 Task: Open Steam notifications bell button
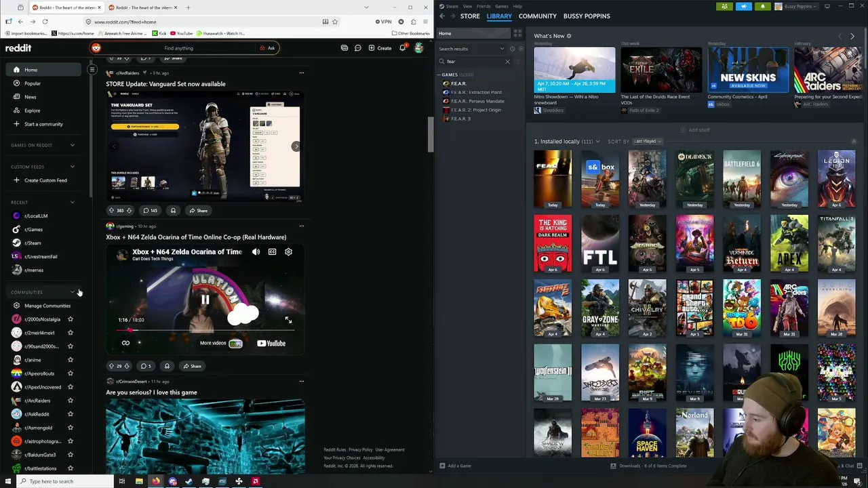763,7
